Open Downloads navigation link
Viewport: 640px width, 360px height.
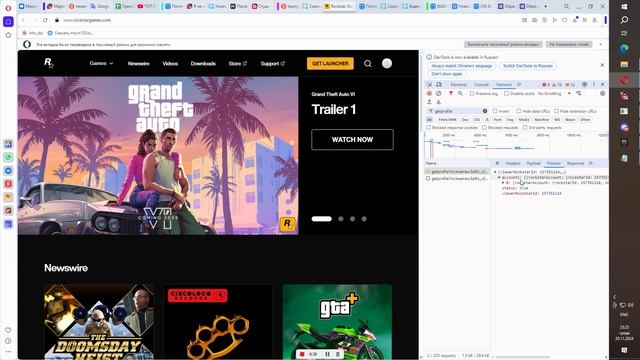click(x=203, y=64)
